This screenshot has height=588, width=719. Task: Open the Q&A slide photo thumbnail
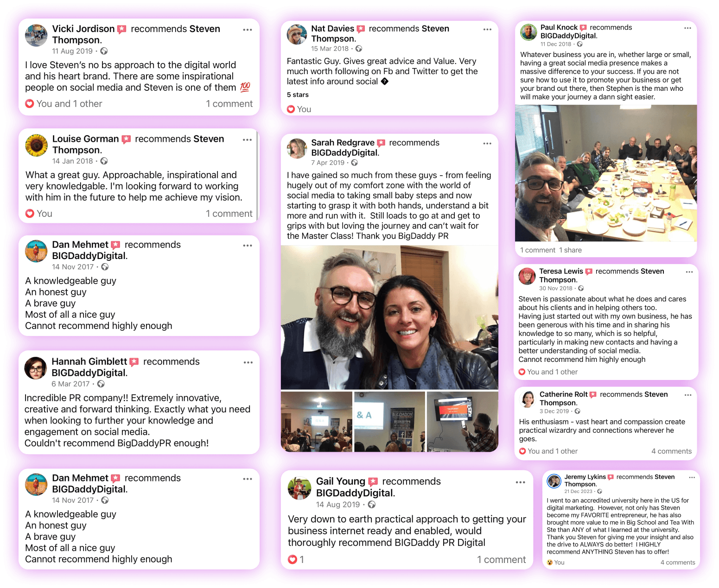(x=389, y=422)
